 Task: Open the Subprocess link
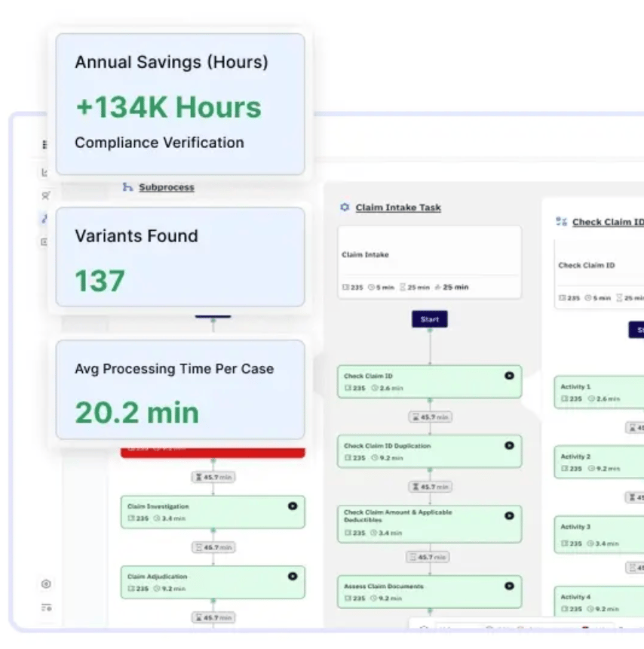[166, 187]
